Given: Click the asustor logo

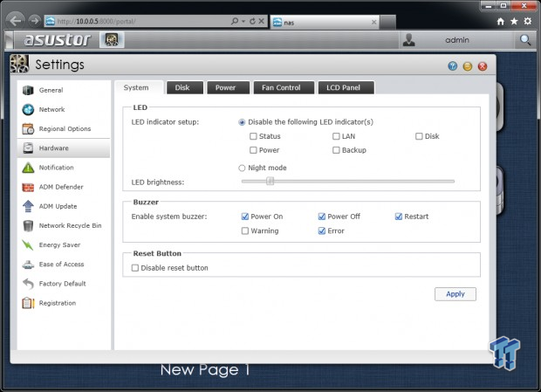Looking at the screenshot, I should [58, 39].
